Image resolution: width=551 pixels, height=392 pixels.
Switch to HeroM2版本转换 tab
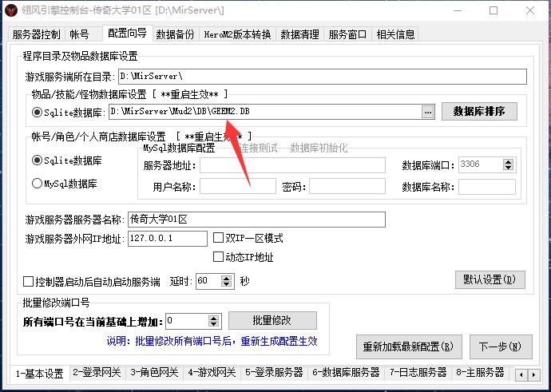[x=237, y=34]
